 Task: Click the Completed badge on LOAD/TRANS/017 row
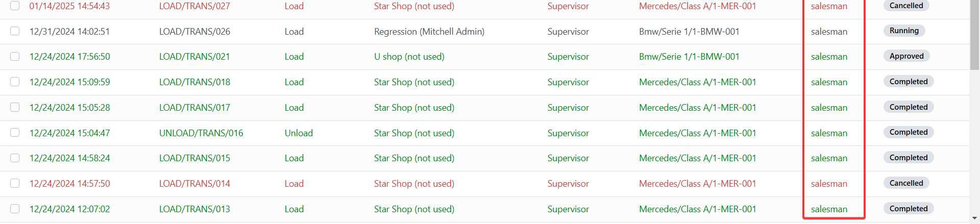pos(908,107)
